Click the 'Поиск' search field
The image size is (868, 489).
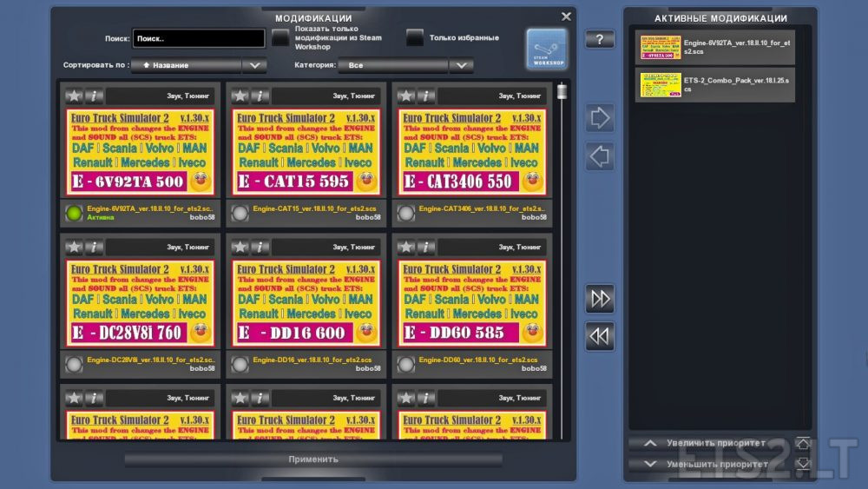[x=199, y=39]
